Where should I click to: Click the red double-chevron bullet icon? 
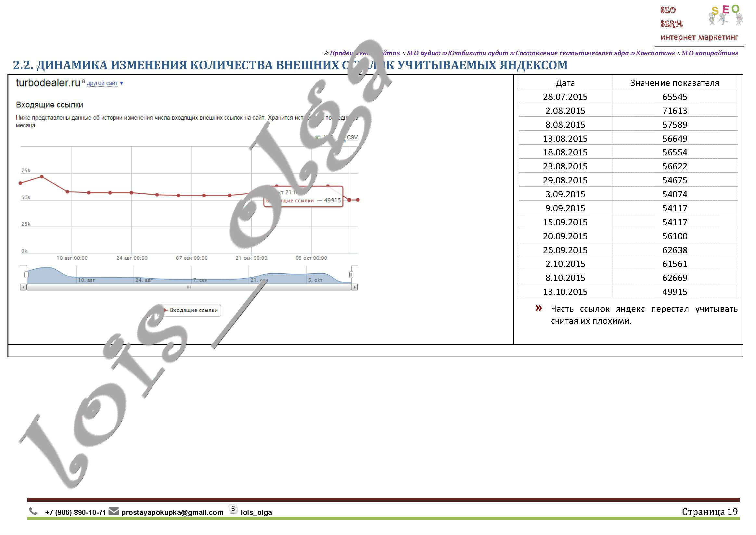point(538,308)
